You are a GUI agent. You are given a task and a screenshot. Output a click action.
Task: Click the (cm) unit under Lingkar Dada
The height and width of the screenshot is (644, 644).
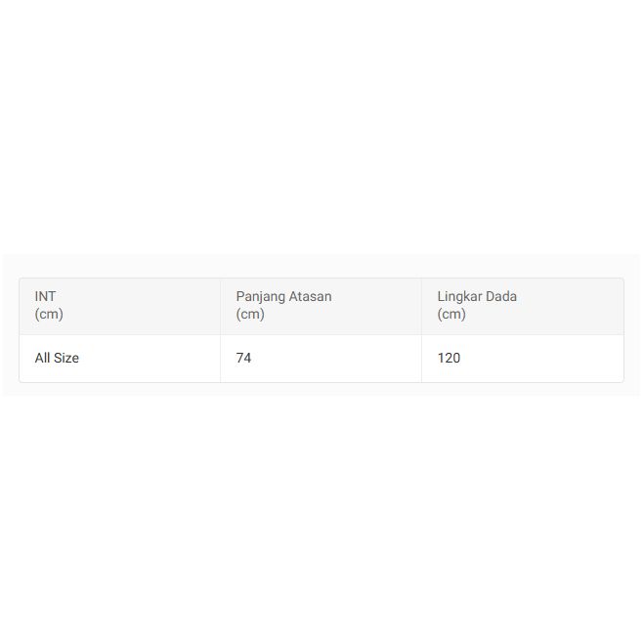pyautogui.click(x=451, y=315)
